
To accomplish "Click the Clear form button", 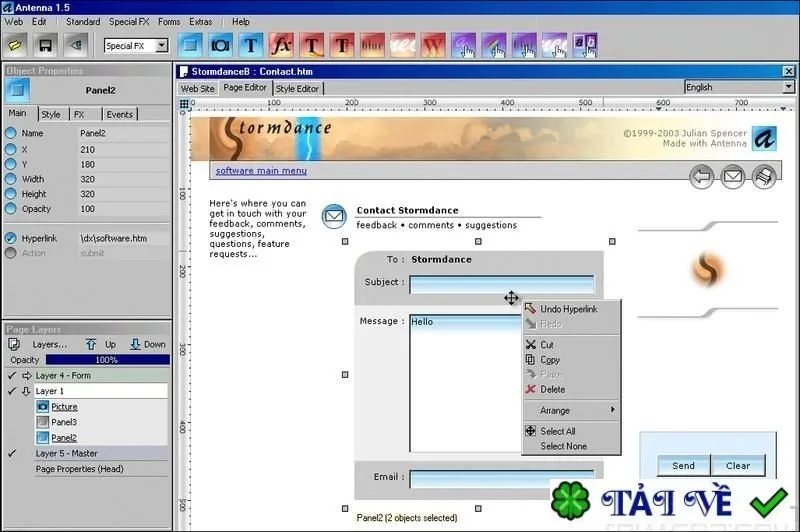I will tap(738, 466).
